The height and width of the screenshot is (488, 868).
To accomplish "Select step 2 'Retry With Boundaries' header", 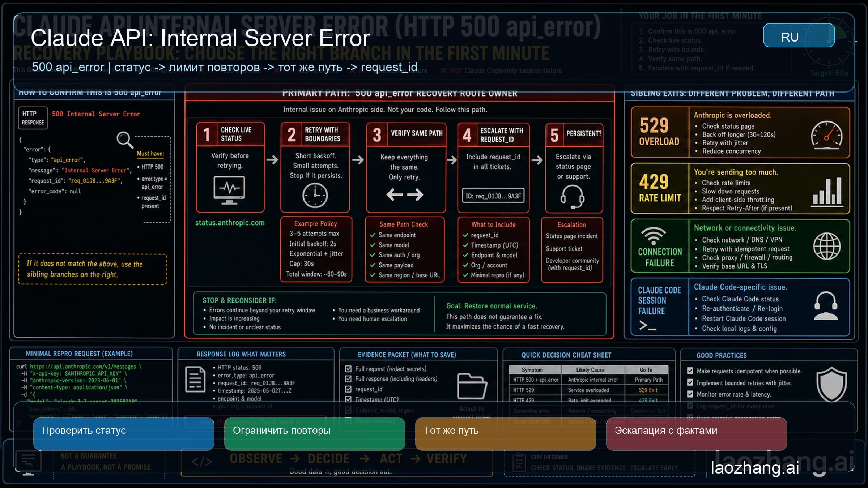I will click(315, 134).
